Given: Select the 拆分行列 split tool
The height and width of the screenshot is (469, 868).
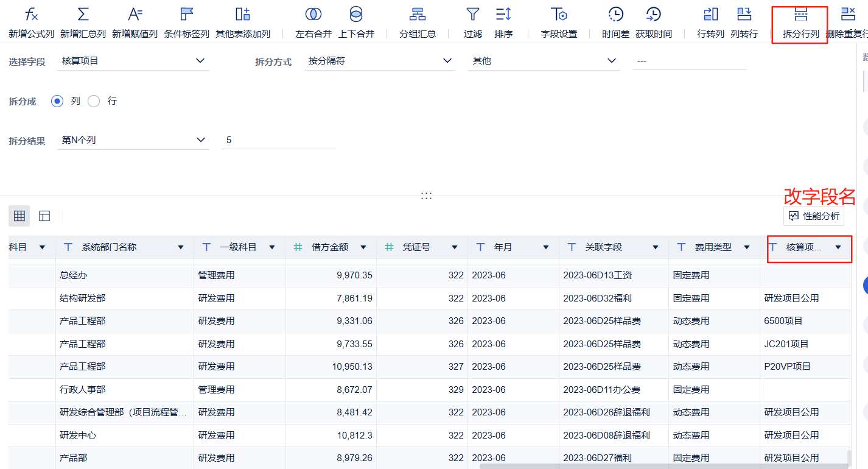Looking at the screenshot, I should pos(800,23).
